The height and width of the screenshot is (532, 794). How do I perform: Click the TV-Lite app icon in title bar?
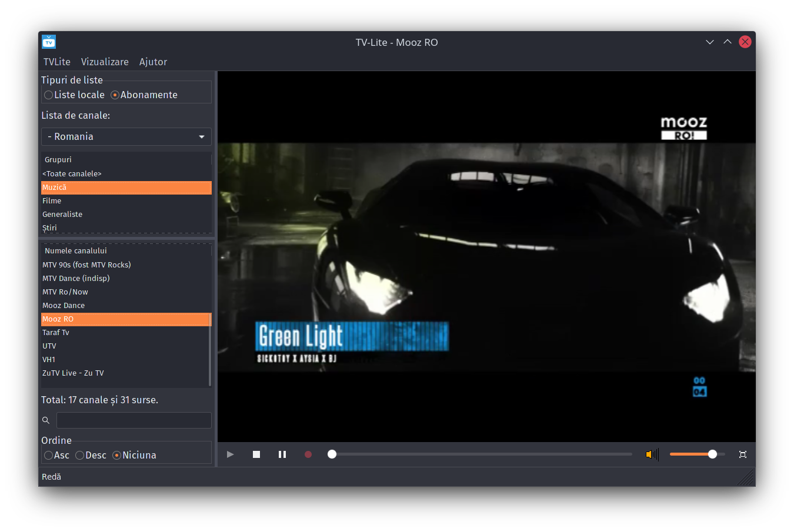click(49, 42)
